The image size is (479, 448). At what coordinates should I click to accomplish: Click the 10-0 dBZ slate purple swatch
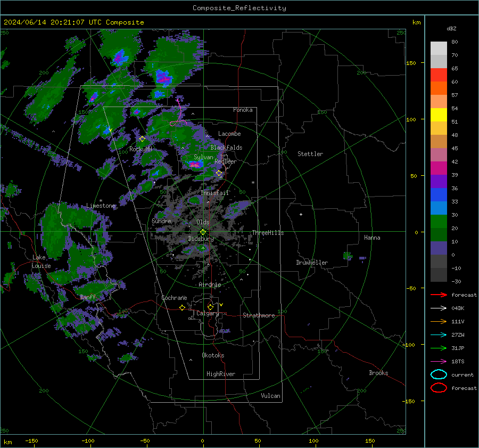click(x=439, y=248)
